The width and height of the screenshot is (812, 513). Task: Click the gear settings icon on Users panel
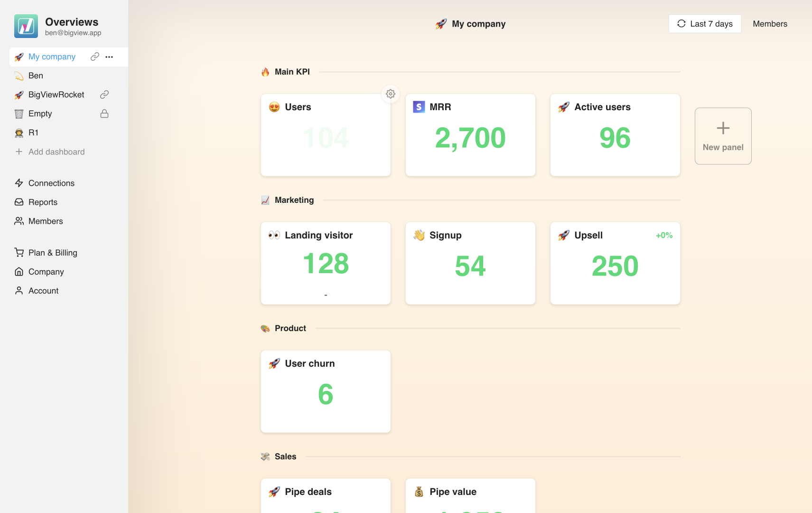pyautogui.click(x=390, y=94)
